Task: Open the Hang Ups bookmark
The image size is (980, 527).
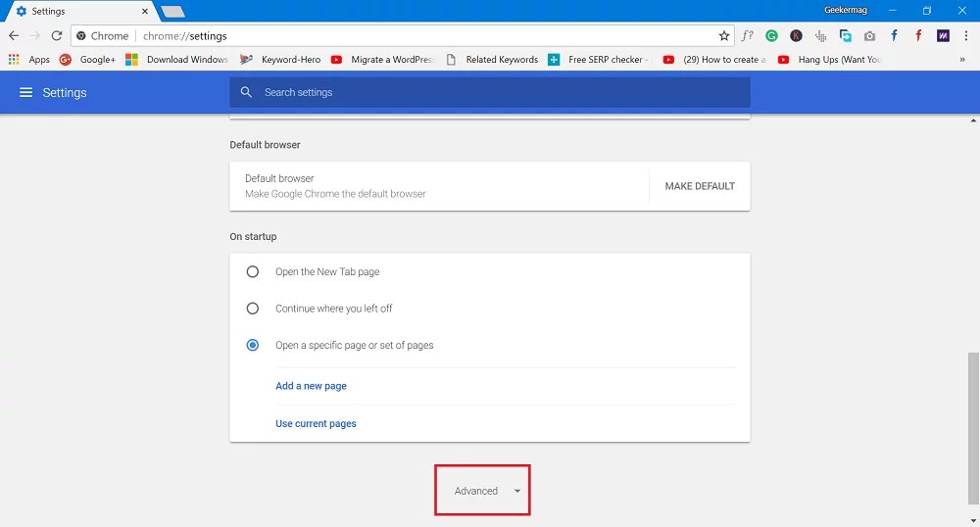Action: click(x=829, y=60)
